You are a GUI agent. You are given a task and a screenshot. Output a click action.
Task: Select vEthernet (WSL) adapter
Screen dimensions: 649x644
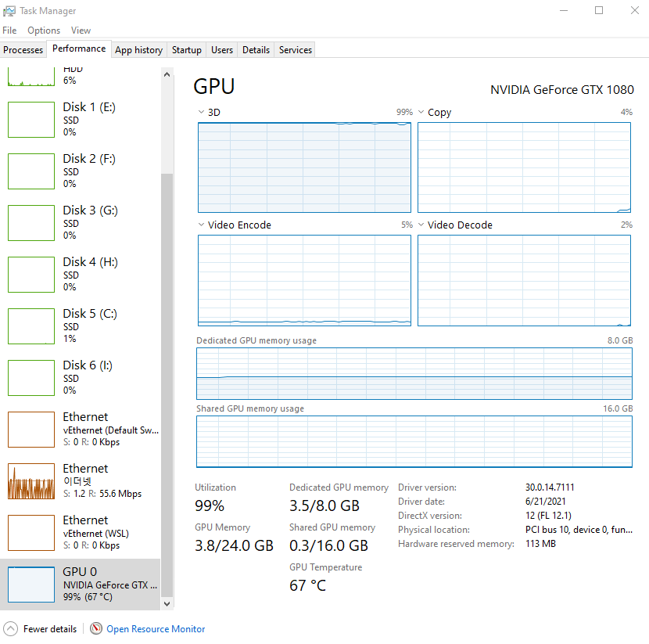81,533
